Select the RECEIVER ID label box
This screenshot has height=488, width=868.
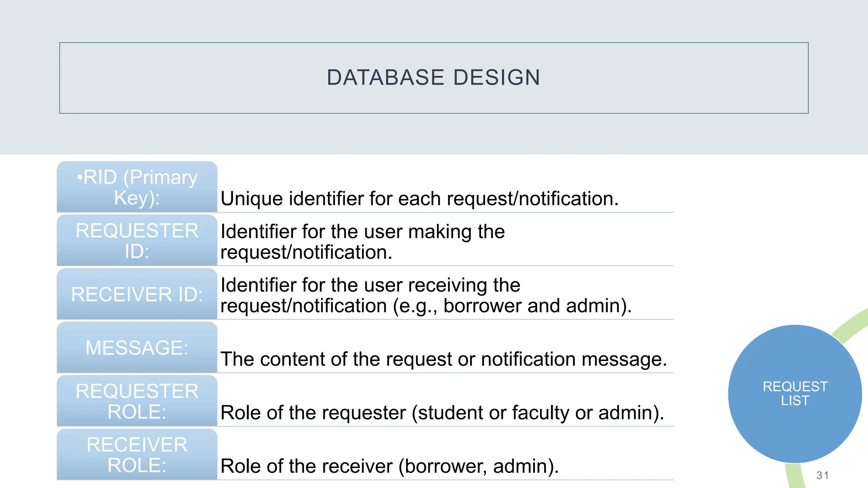(137, 294)
